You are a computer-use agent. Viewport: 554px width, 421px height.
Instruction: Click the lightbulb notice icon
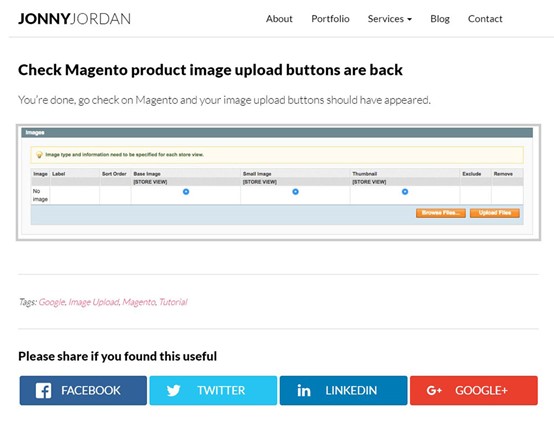[39, 155]
